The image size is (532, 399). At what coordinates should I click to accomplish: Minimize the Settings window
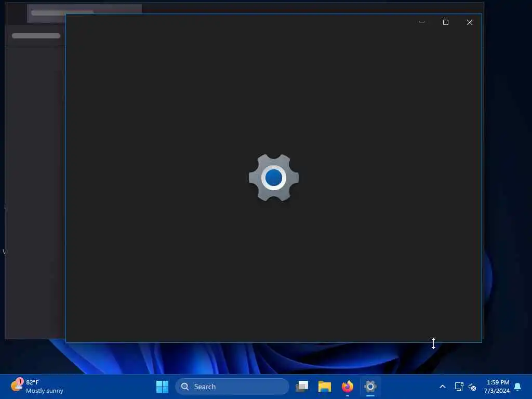point(422,22)
